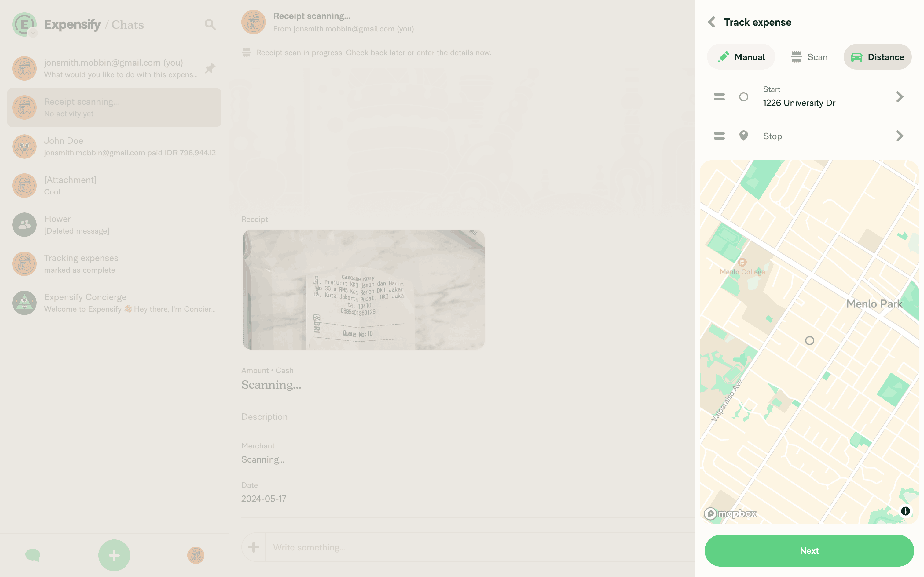Click the search magnifier icon in Chats

(x=210, y=24)
